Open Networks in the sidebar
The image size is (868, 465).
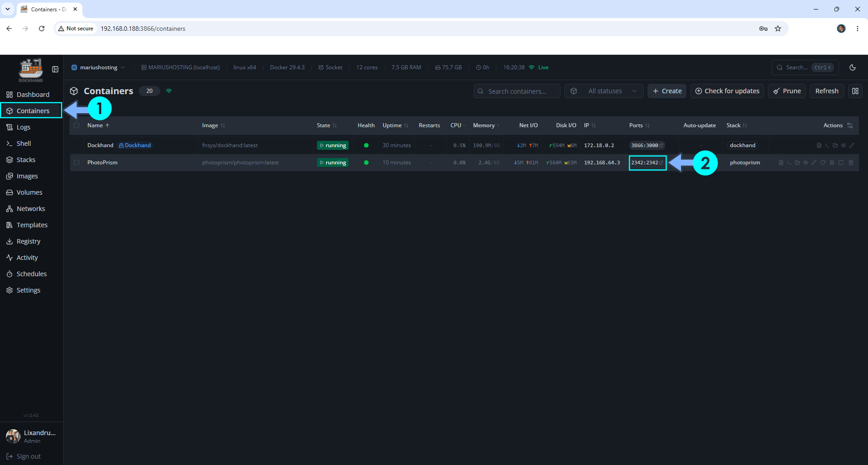click(32, 209)
